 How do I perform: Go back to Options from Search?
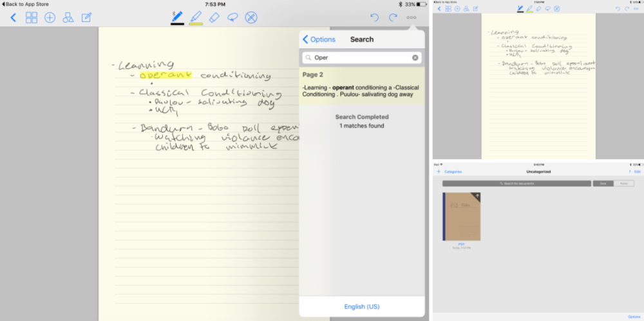point(319,39)
